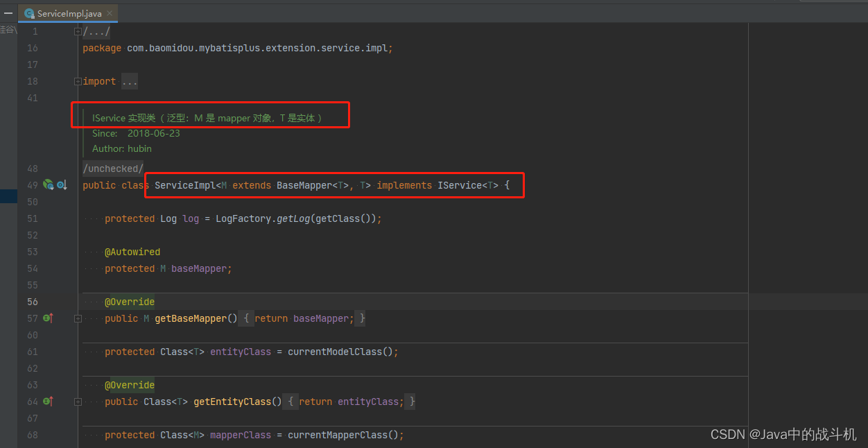Click currentMapperClass() on line 68

[x=343, y=435]
